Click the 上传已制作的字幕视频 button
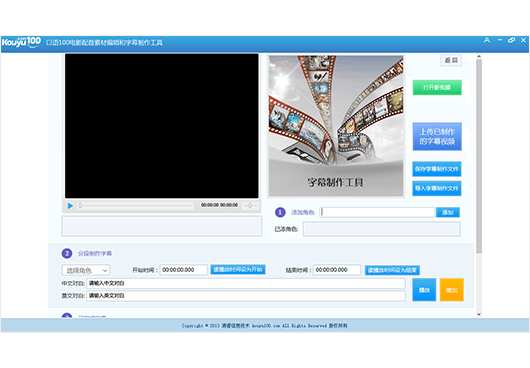The image size is (530, 368). tap(437, 137)
